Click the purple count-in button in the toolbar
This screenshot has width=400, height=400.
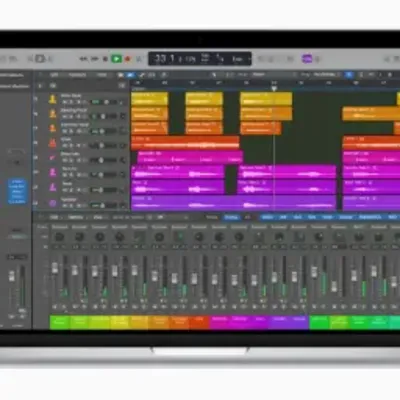click(x=307, y=59)
